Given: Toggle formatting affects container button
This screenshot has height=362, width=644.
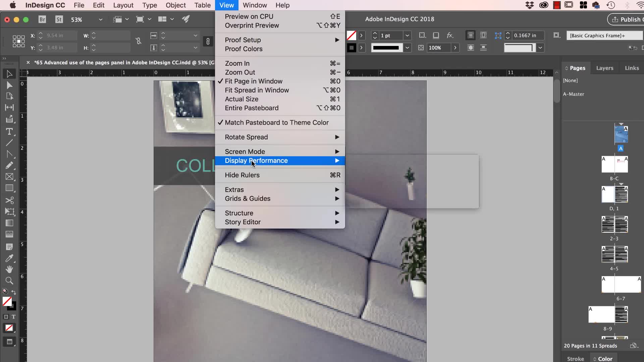Looking at the screenshot, I should (6, 317).
